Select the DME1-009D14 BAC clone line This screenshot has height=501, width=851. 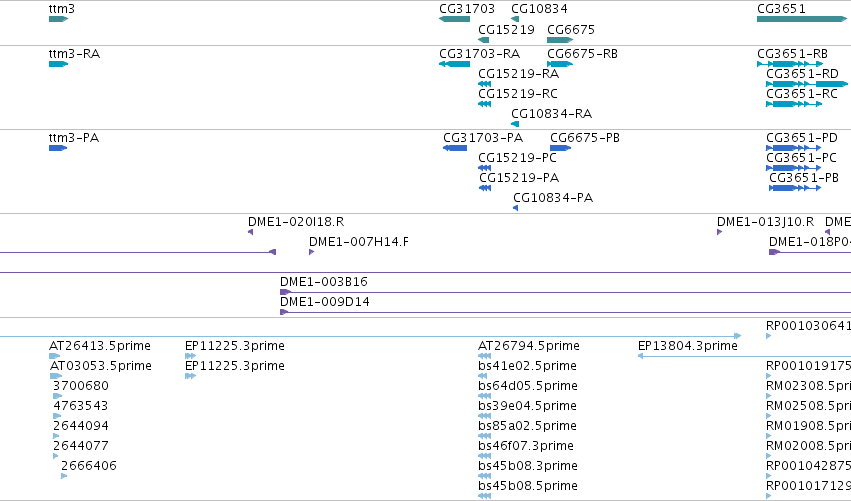[565, 312]
